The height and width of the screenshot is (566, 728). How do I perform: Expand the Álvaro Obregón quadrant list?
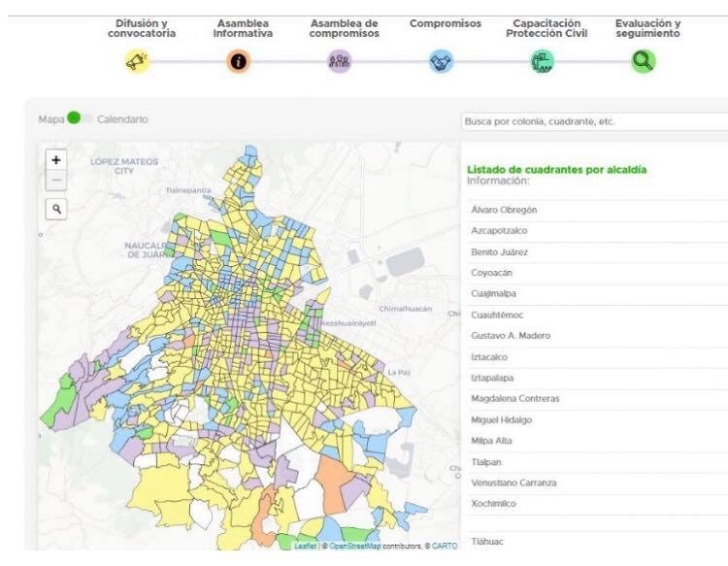coord(597,210)
